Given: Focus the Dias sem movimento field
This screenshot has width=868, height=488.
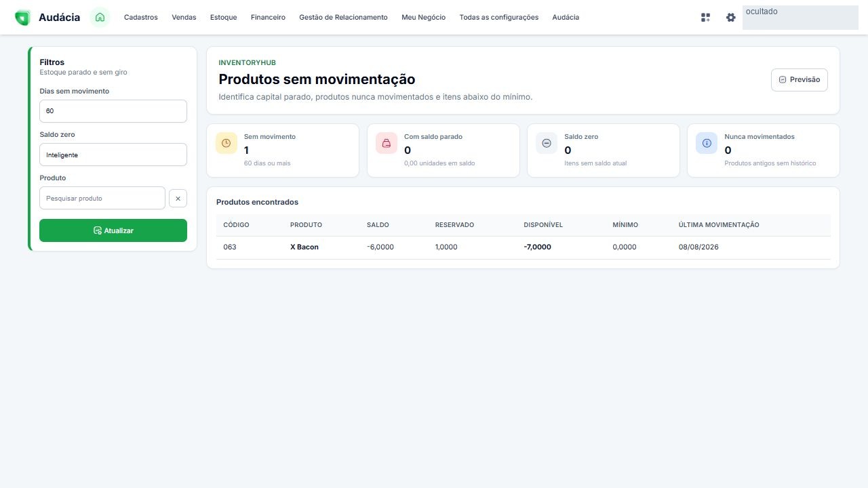Looking at the screenshot, I should tap(113, 111).
